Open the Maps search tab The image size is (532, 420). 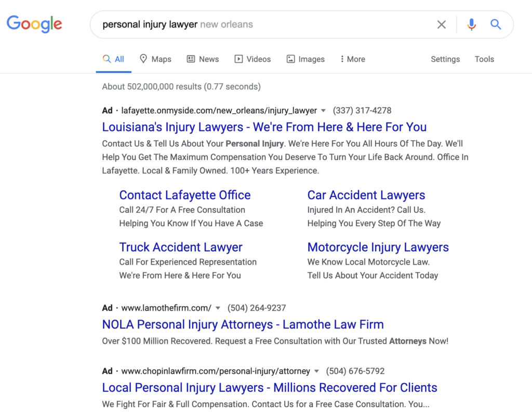[x=155, y=59]
